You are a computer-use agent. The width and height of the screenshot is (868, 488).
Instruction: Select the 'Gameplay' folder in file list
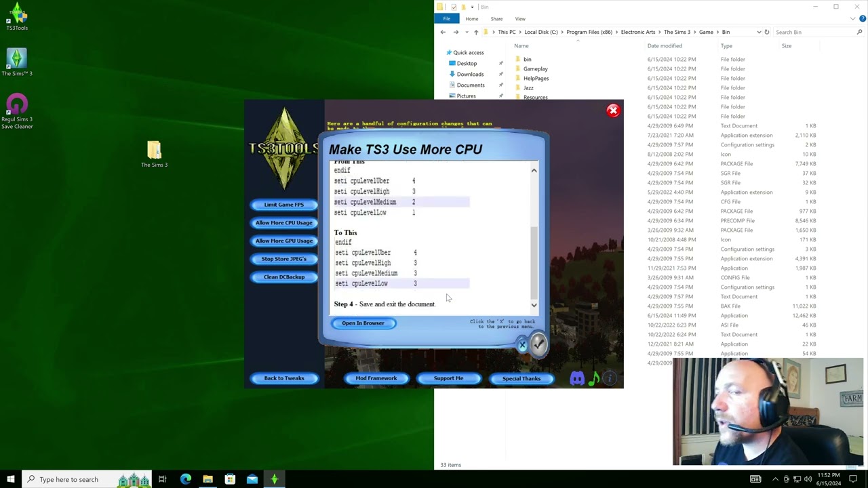535,68
